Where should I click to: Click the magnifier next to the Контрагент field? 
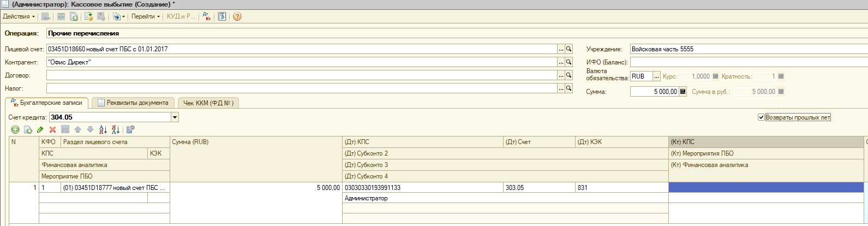point(568,62)
